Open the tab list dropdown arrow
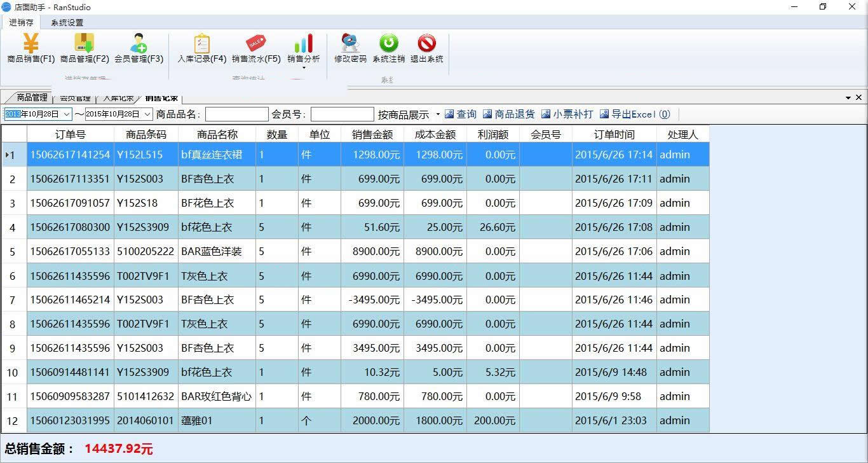 click(x=848, y=98)
